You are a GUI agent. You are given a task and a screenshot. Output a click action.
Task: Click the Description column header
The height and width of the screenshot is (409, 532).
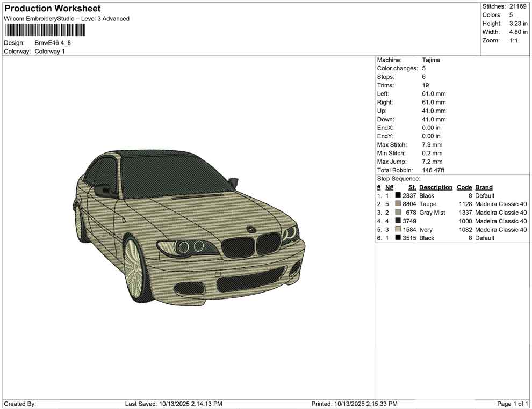point(436,187)
